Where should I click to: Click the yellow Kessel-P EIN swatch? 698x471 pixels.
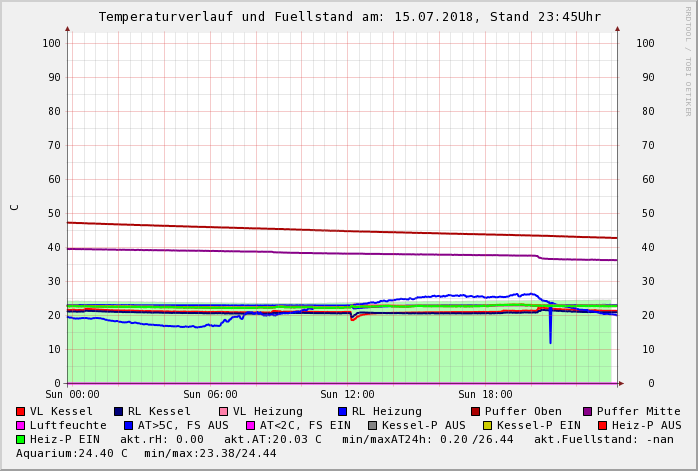coord(488,426)
